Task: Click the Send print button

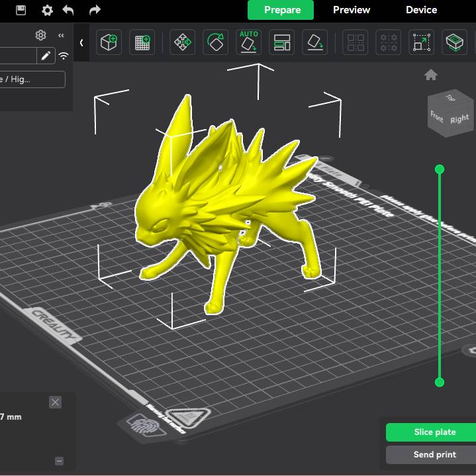Action: point(431,454)
